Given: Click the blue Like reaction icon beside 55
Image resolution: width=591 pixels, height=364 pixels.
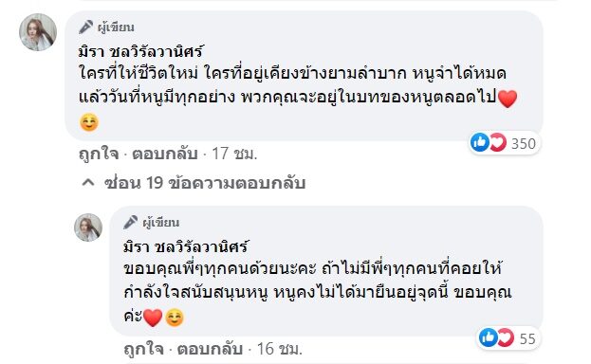Looking at the screenshot, I should [x=489, y=337].
